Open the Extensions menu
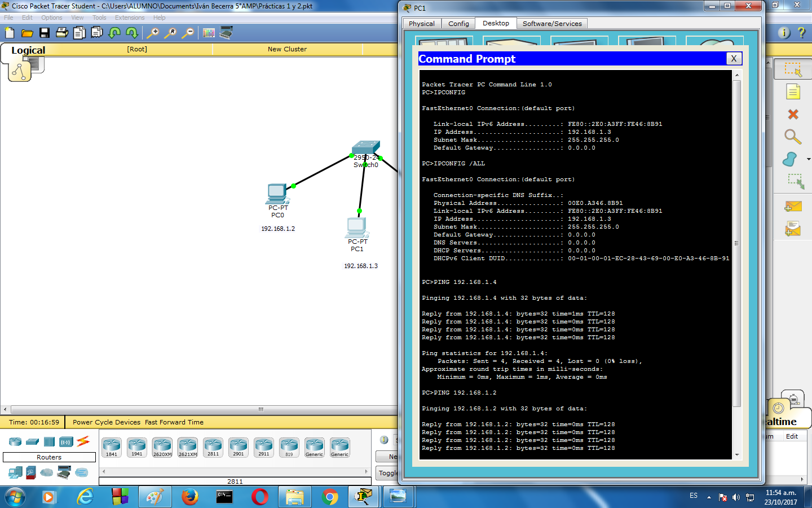The height and width of the screenshot is (508, 812). click(129, 17)
